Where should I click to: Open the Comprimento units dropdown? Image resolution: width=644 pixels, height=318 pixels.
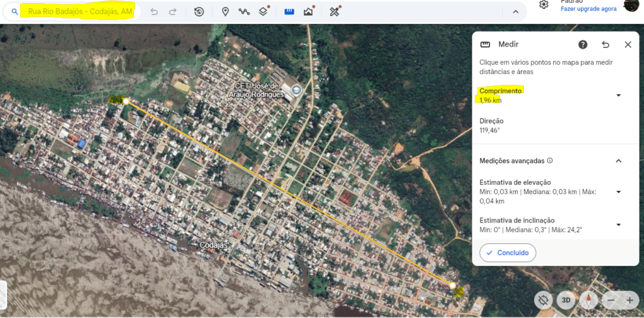[618, 96]
